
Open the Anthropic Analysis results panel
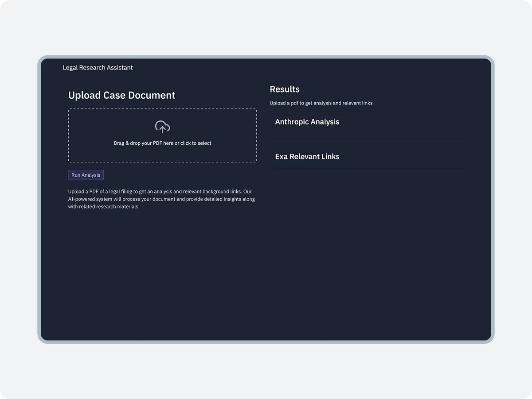[369, 124]
